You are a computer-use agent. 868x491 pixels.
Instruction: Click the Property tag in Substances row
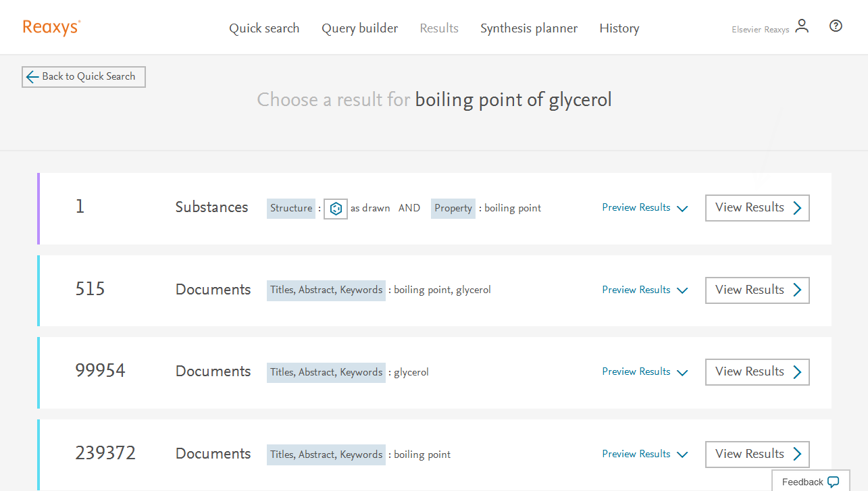point(453,209)
